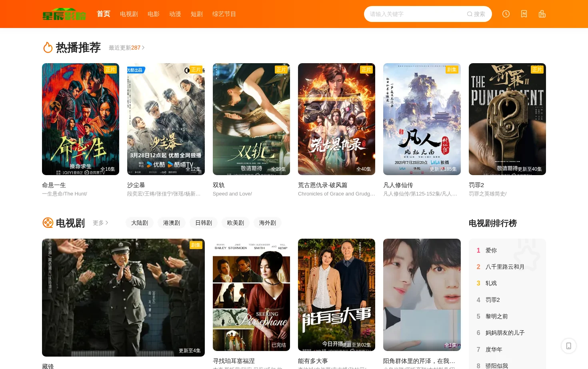Screen dimensions: 588x369
Task: Click the 寻找珀耳塞福涅 title link
Action: tap(234, 361)
